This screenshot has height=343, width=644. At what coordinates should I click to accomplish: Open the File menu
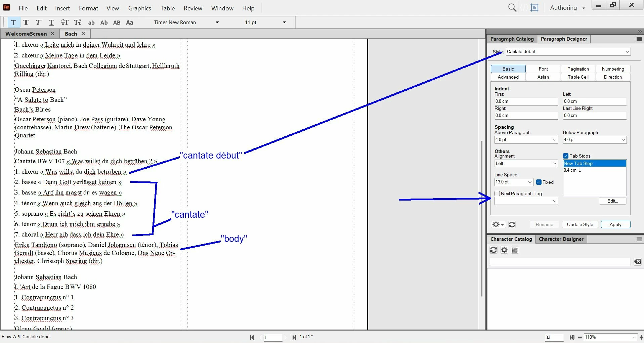[23, 8]
